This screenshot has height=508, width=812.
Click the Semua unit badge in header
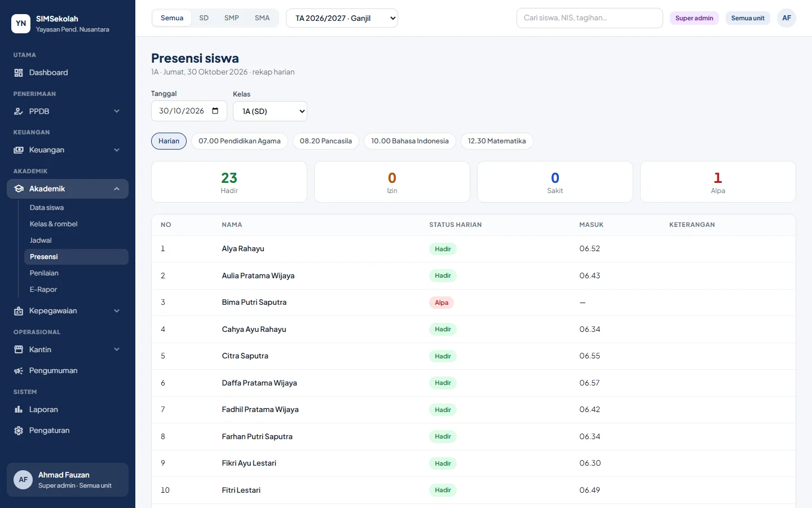point(748,18)
